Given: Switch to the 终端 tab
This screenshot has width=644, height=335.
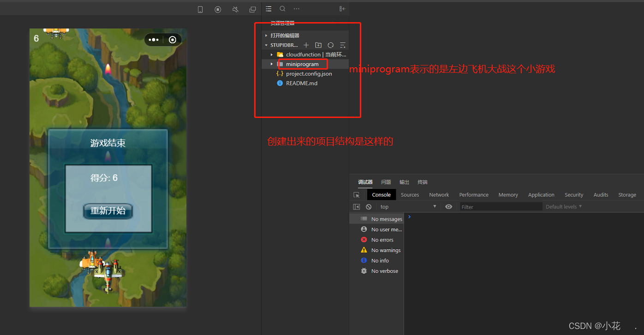Looking at the screenshot, I should point(423,182).
